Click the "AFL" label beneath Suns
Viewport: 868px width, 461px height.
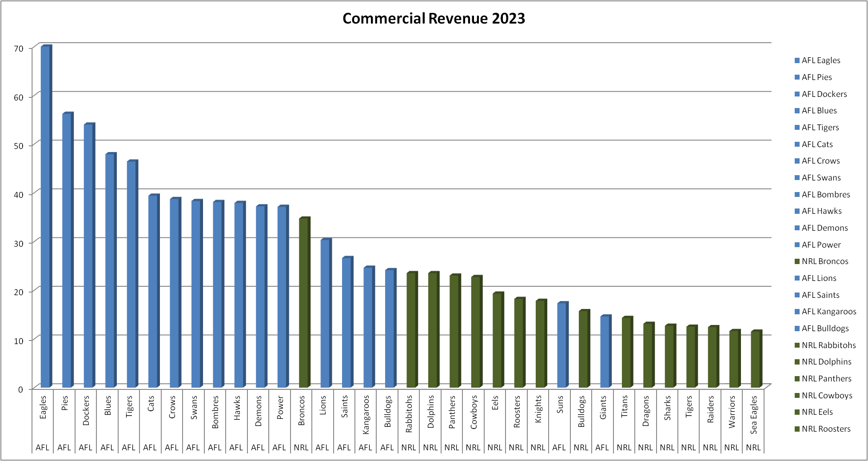pos(559,448)
